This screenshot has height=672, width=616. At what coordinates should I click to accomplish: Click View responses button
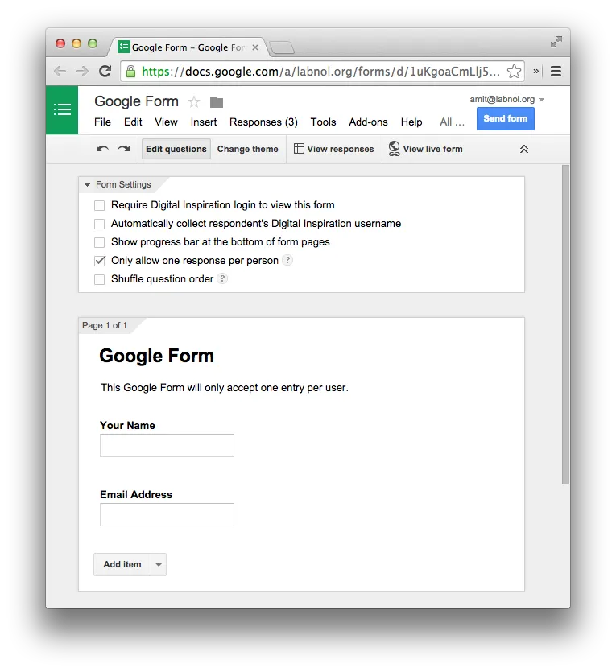click(x=334, y=149)
